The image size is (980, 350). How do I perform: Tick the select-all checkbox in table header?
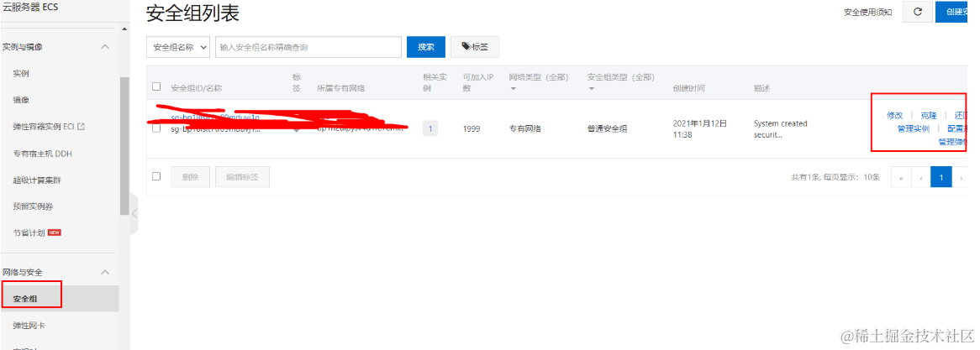coord(156,86)
